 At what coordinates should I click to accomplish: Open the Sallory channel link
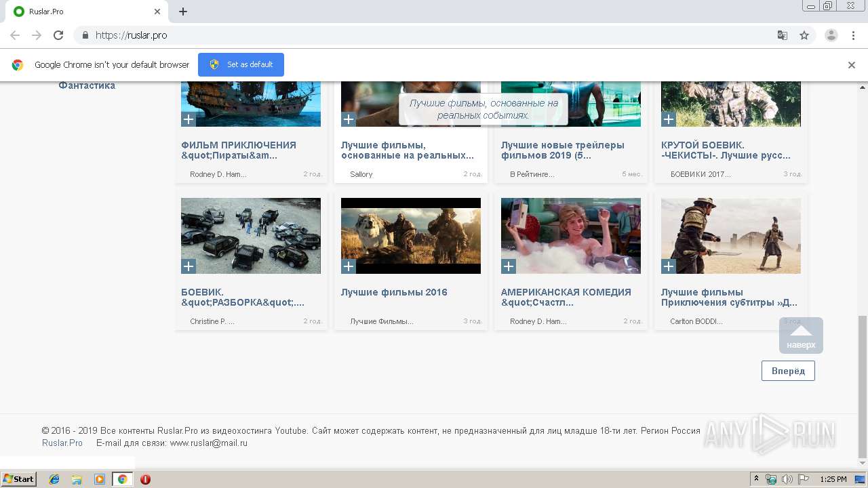(361, 174)
